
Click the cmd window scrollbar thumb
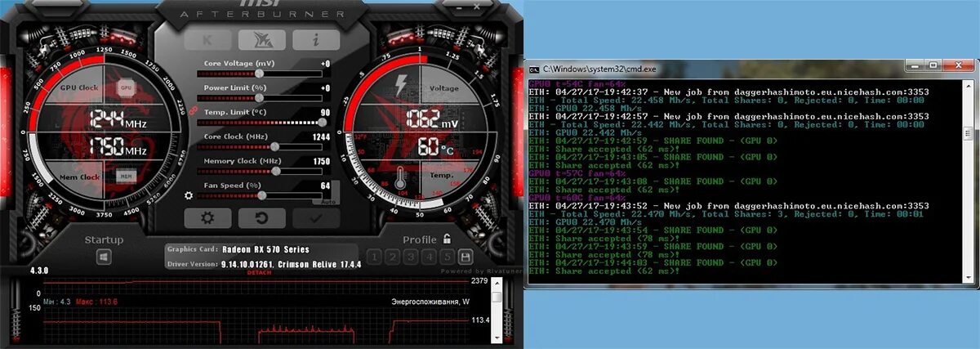(968, 134)
